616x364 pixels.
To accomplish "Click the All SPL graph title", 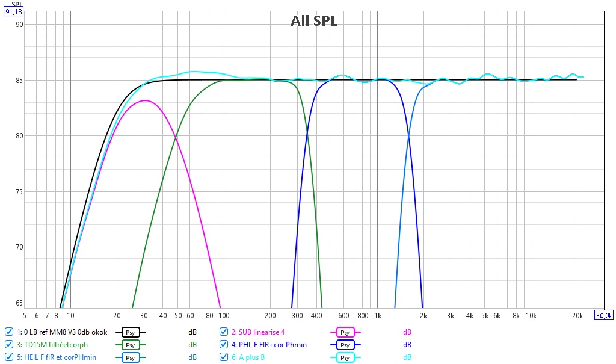I will tap(314, 21).
